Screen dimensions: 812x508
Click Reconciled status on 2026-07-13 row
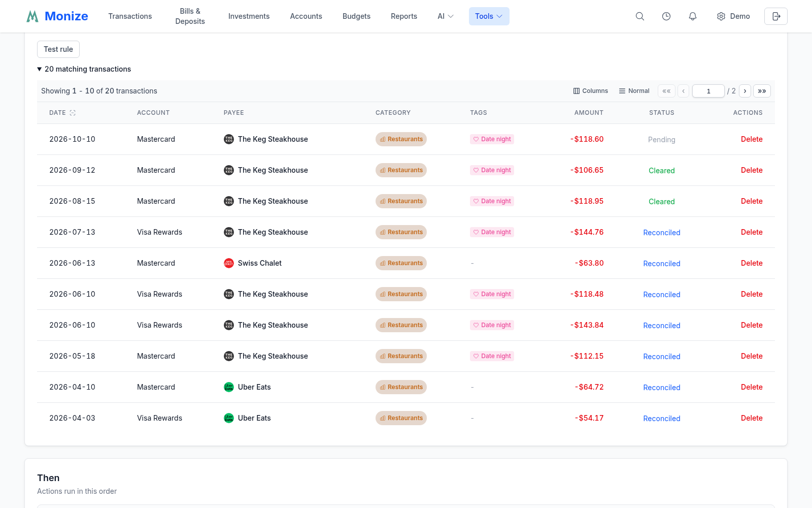pos(662,233)
